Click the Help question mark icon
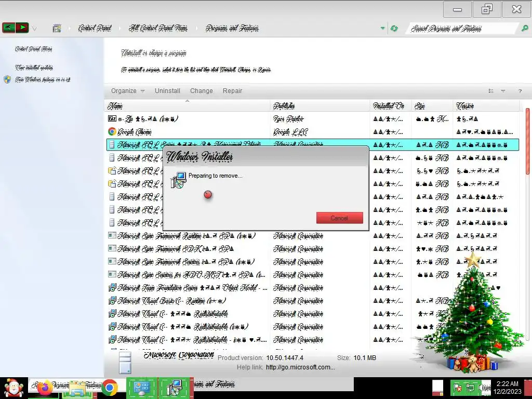 (x=520, y=91)
